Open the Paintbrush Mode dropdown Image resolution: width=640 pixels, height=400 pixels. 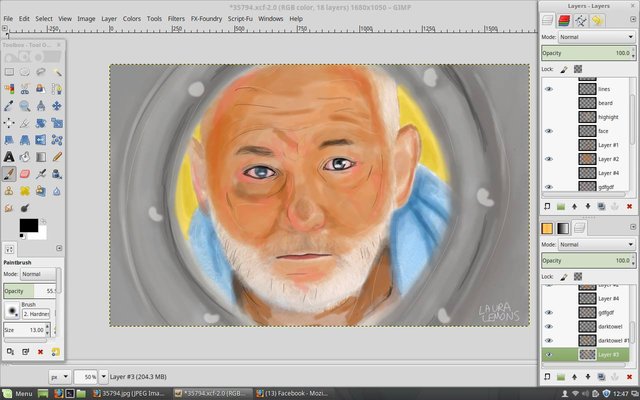coord(38,274)
